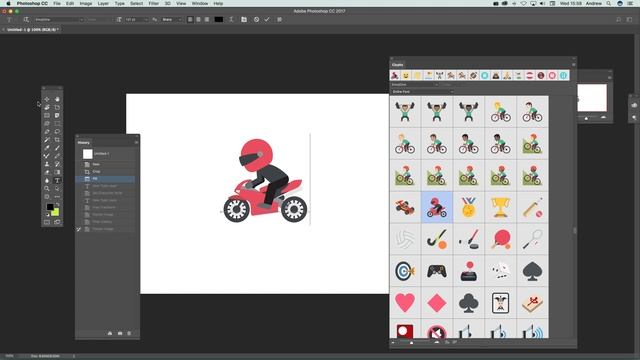The width and height of the screenshot is (640, 360).
Task: Cancel current type edits
Action: pyautogui.click(x=256, y=19)
